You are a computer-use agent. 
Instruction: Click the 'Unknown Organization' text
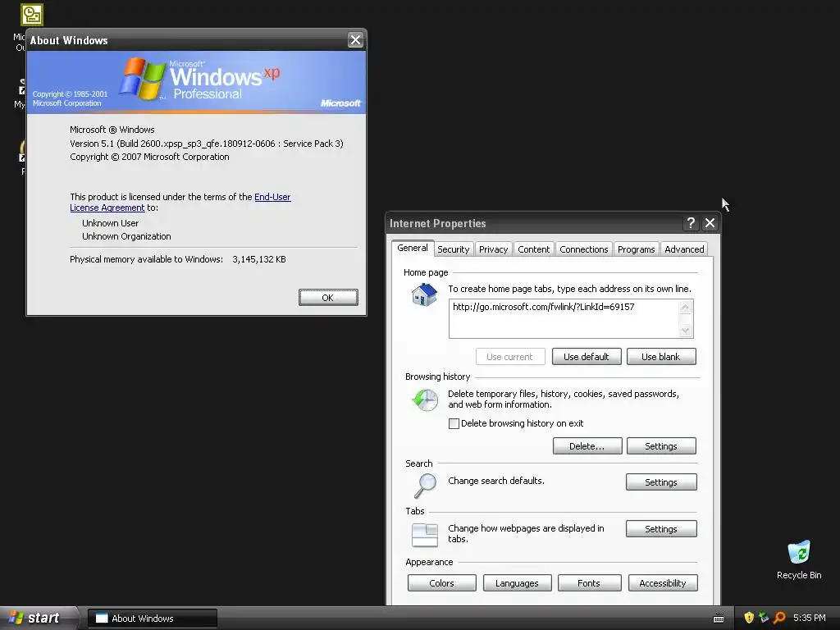pos(126,237)
